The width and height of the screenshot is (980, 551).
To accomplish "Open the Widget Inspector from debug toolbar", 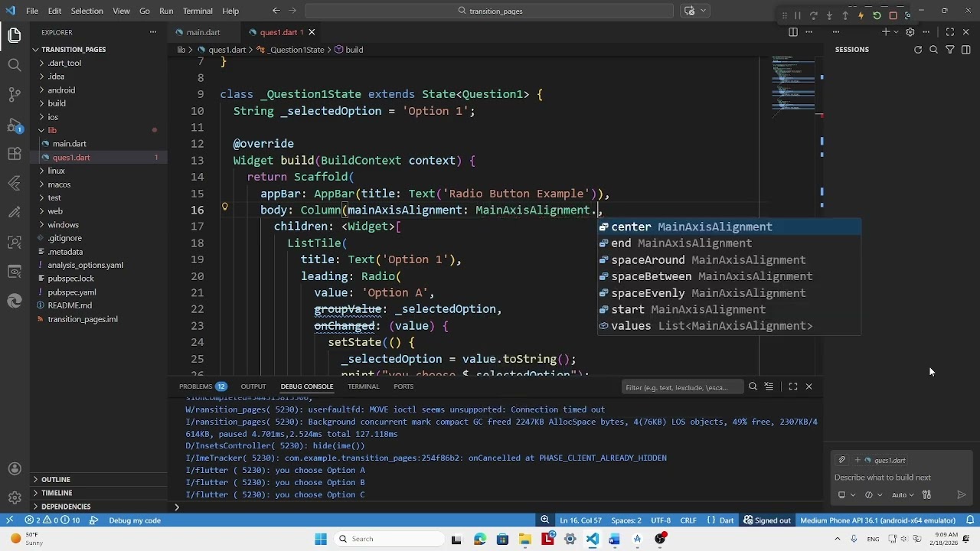I will click(909, 15).
